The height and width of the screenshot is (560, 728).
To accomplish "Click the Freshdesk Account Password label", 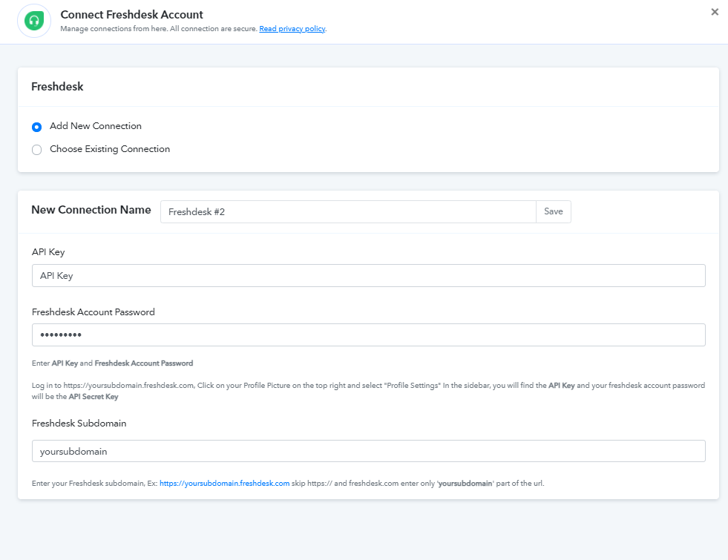I will 94,312.
